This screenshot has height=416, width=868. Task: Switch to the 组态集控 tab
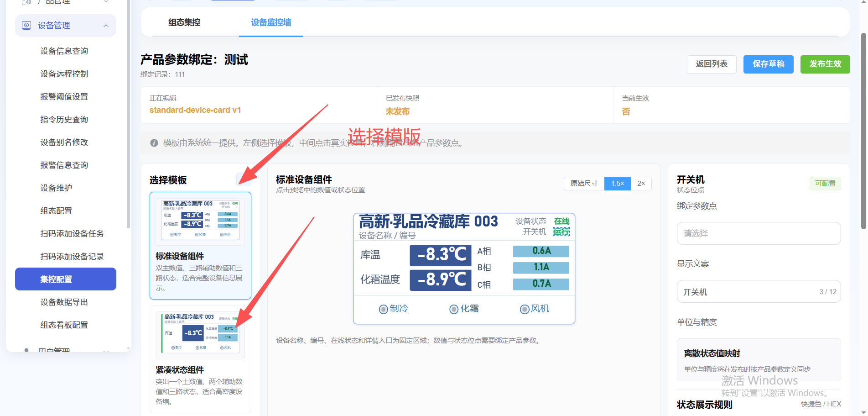pos(184,22)
